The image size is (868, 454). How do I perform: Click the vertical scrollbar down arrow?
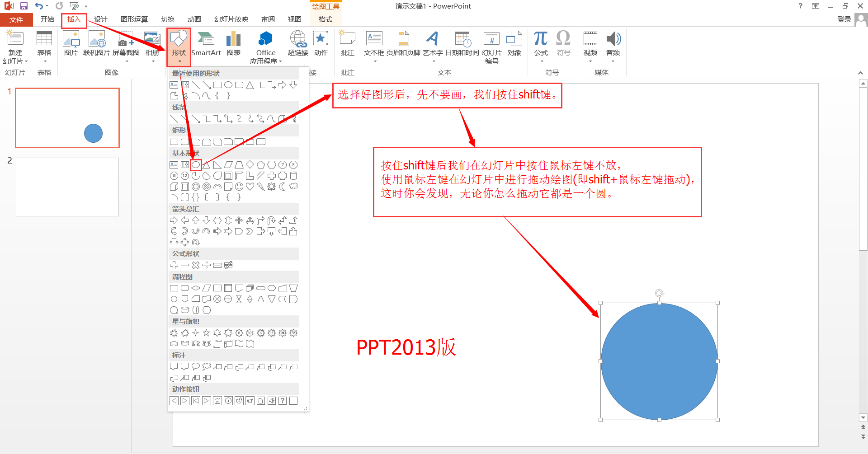(x=863, y=418)
